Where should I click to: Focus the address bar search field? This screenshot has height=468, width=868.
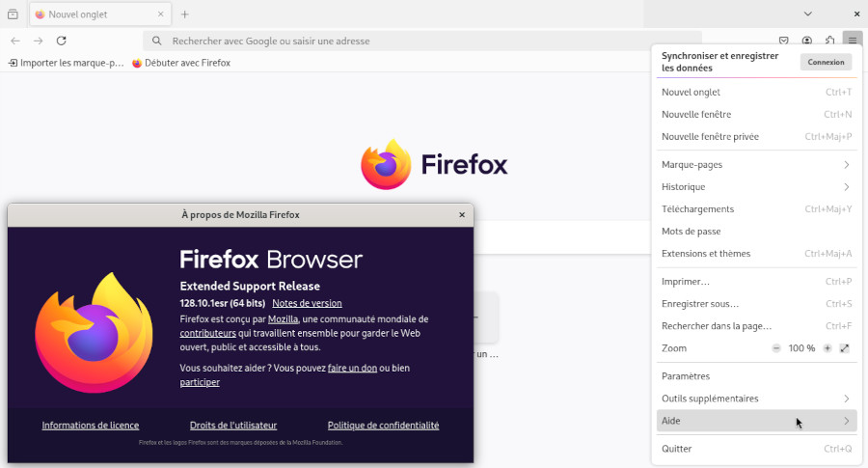click(422, 41)
